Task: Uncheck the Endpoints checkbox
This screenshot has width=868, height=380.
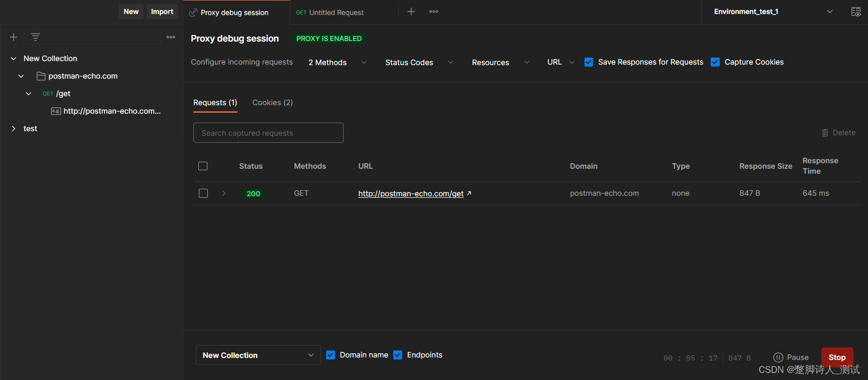Action: click(398, 355)
